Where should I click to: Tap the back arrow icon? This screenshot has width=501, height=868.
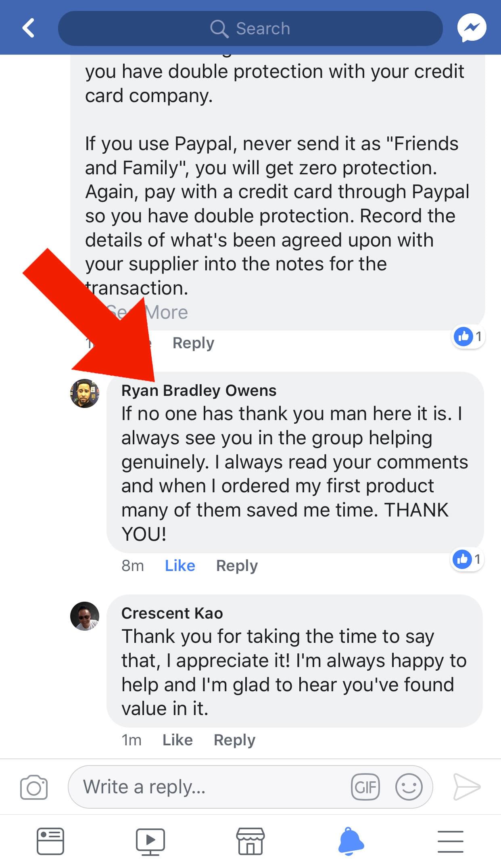pyautogui.click(x=28, y=28)
